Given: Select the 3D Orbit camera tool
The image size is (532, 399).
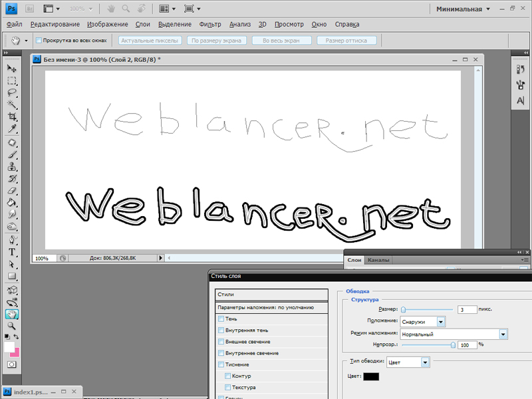Looking at the screenshot, I should click(12, 303).
